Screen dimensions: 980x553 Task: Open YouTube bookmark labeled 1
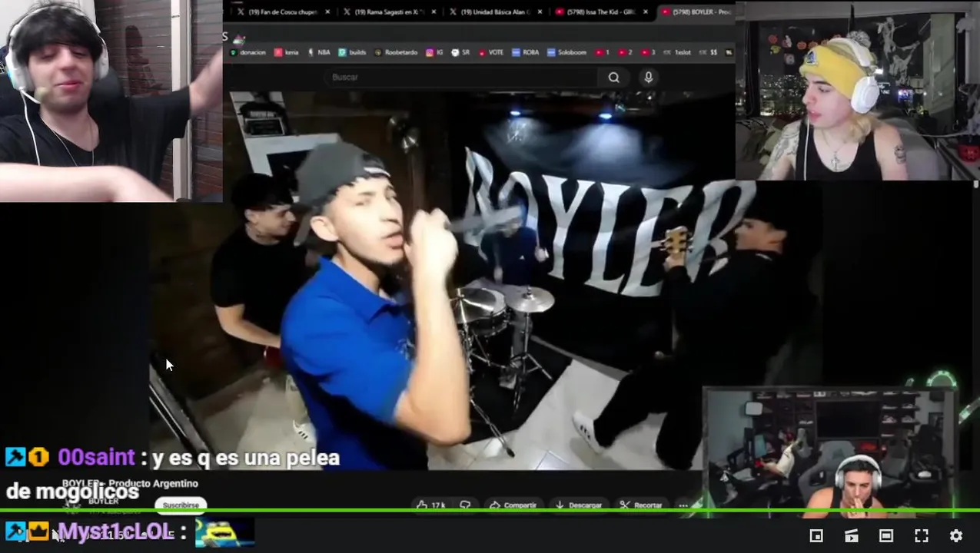click(x=603, y=52)
